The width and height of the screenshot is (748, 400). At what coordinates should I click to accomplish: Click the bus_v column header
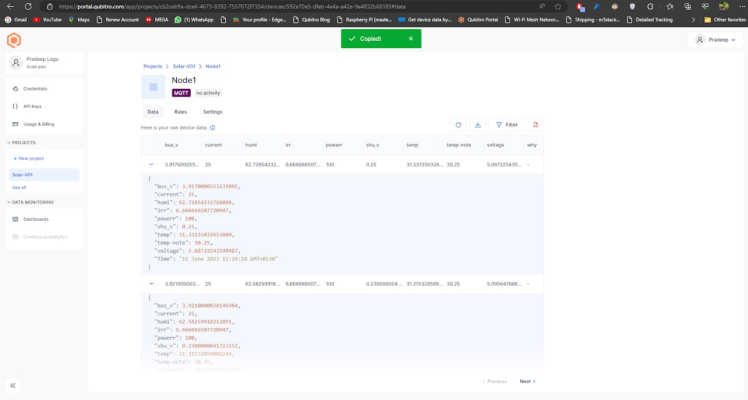point(171,145)
